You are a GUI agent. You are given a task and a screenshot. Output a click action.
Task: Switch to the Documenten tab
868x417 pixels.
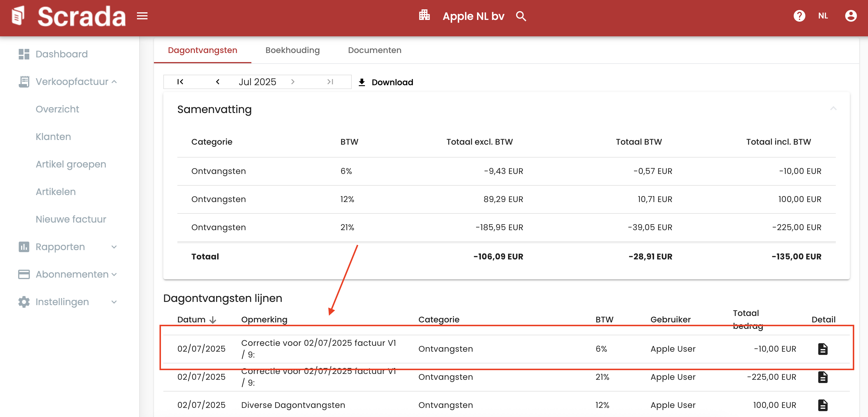point(374,50)
